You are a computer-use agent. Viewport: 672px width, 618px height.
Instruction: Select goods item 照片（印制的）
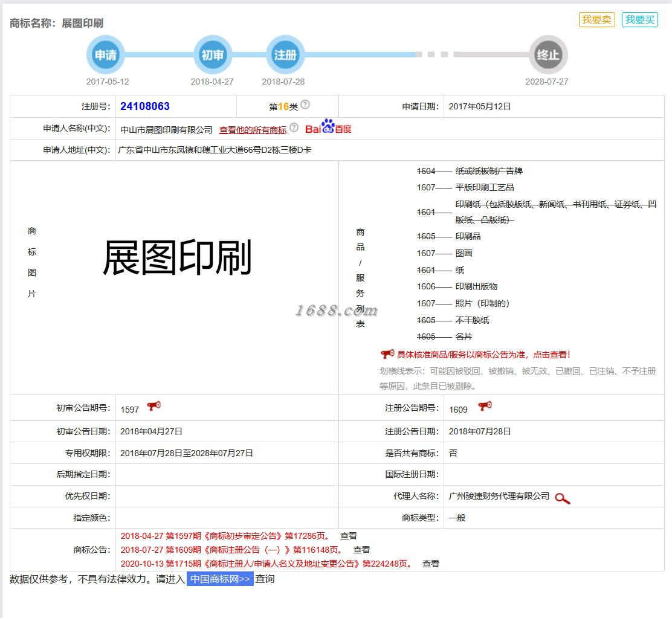coord(482,303)
